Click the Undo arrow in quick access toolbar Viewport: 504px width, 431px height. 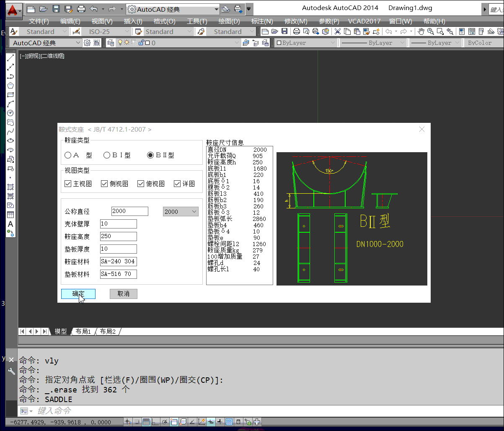(94, 9)
